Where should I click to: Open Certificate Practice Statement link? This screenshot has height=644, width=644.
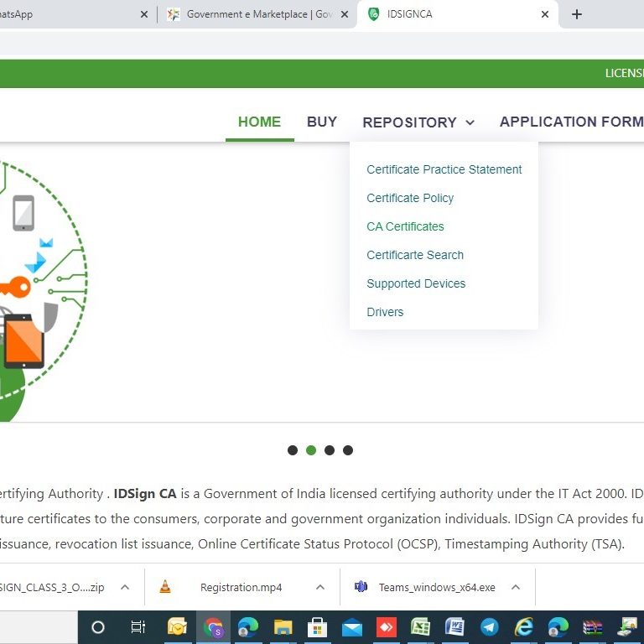(444, 169)
